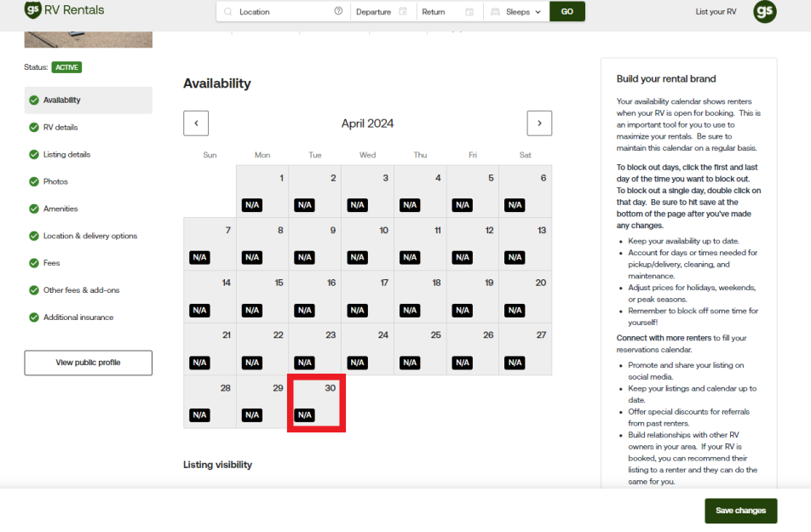Screen dimensions: 811x532
Task: Expand the Sleeps dropdown
Action: (x=516, y=12)
